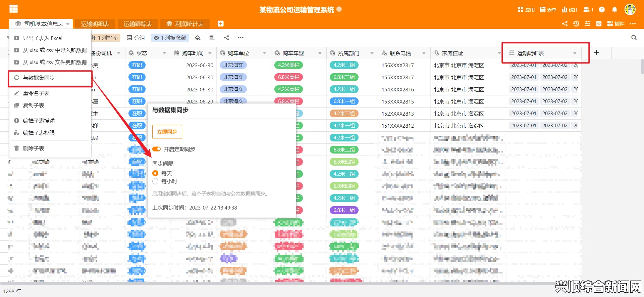Image resolution: width=644 pixels, height=297 pixels.
Task: Click the vertical scrollbar thumb
Action: pos(642,67)
